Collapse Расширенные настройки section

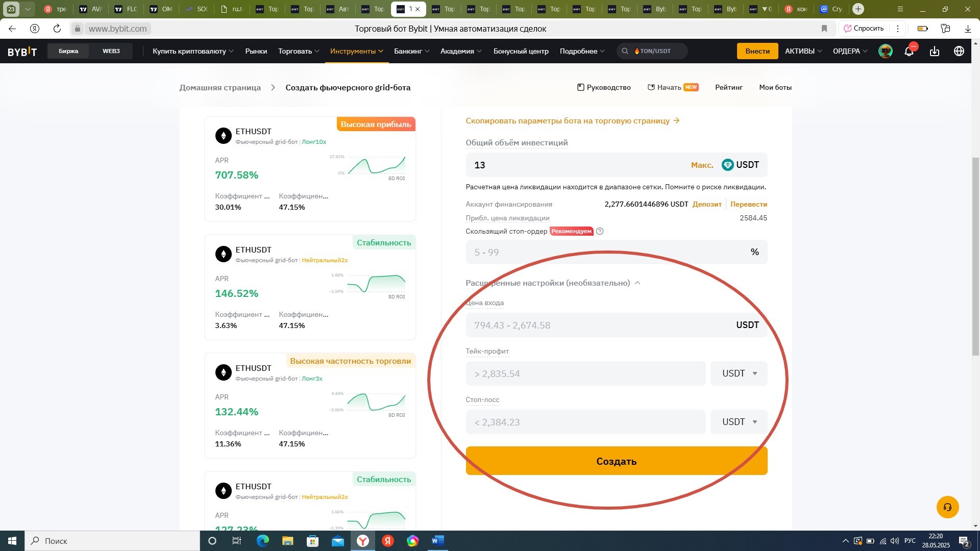pyautogui.click(x=553, y=283)
